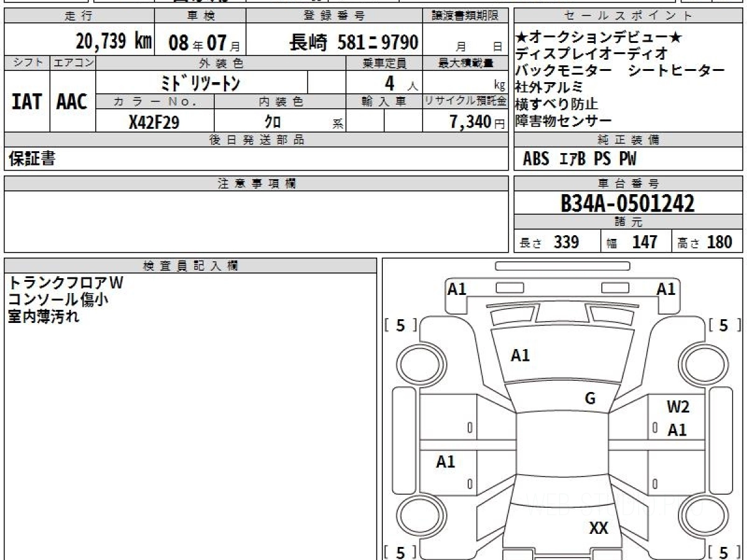Select the AAC air conditioner cell
The image size is (747, 560).
(72, 102)
